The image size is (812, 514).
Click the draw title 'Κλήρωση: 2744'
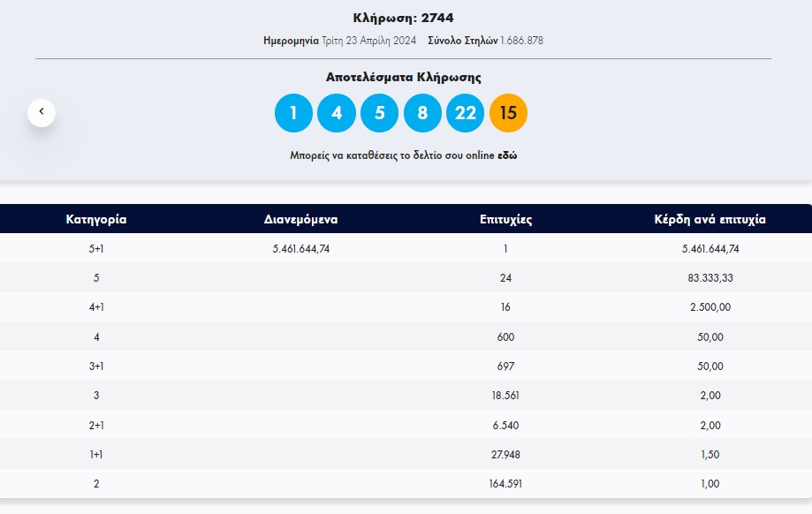pos(403,18)
